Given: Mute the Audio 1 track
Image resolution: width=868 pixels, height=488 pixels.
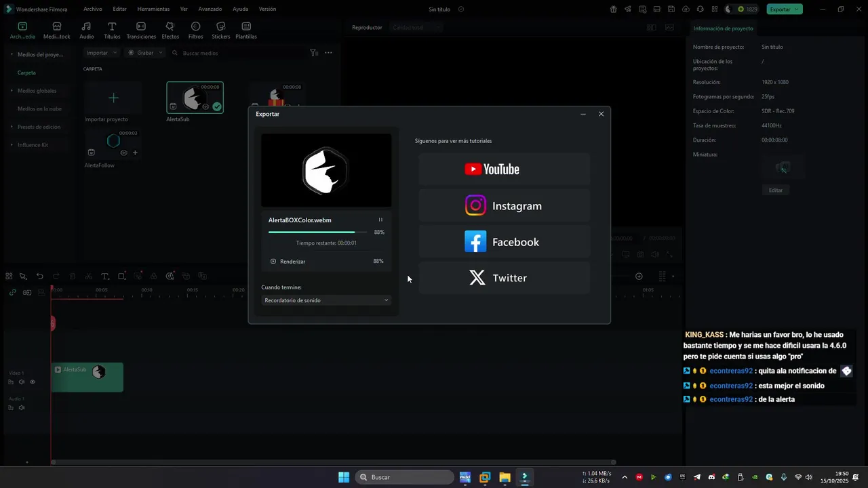Looking at the screenshot, I should click(x=21, y=407).
